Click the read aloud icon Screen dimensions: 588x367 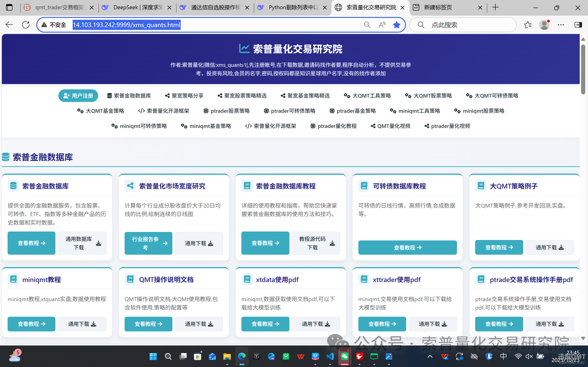point(382,25)
